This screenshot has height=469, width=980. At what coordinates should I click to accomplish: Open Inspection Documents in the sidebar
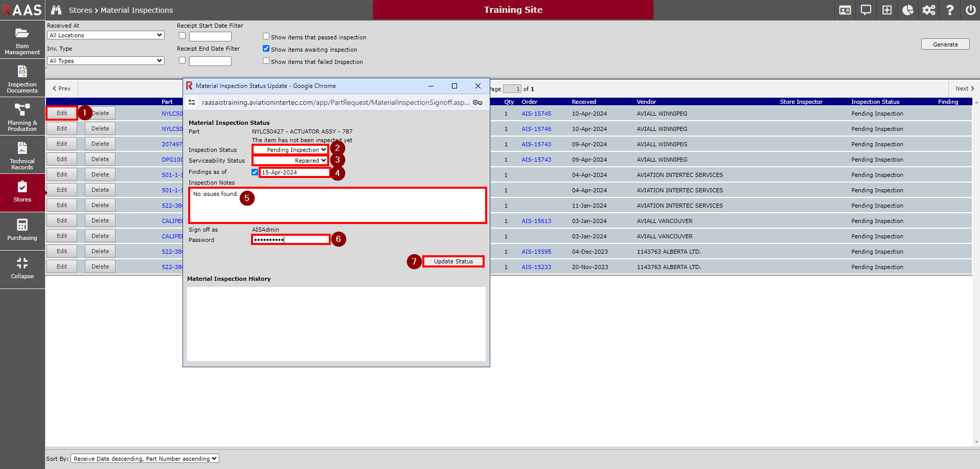22,78
